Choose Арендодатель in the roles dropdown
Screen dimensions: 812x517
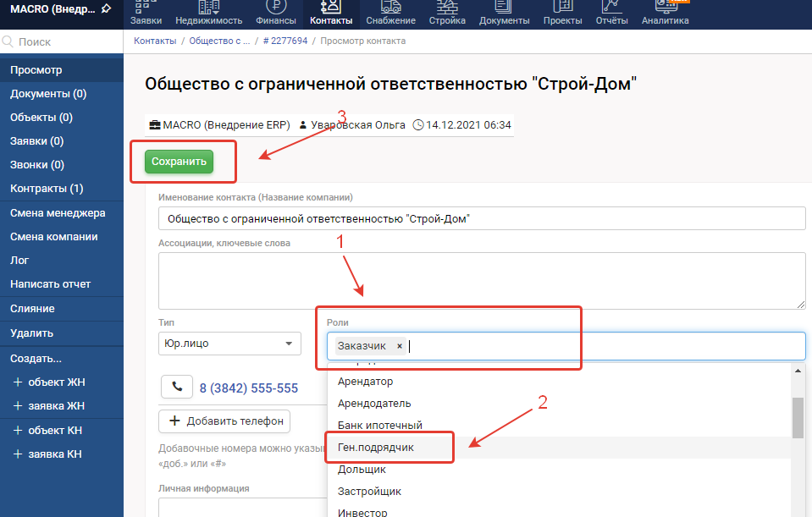pyautogui.click(x=374, y=404)
